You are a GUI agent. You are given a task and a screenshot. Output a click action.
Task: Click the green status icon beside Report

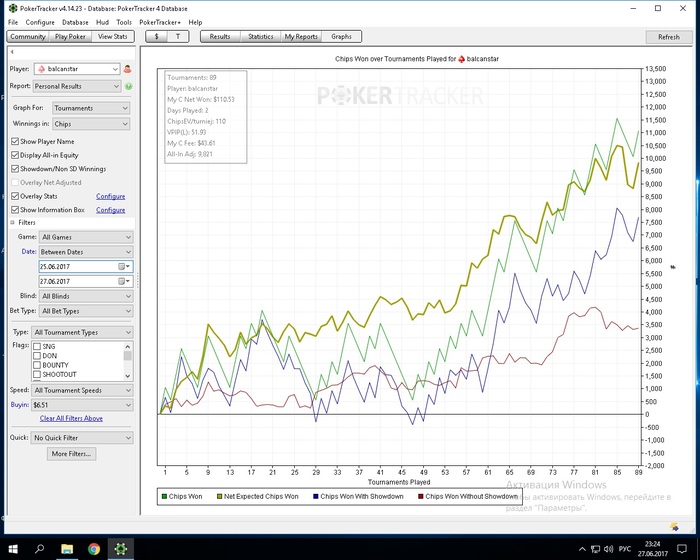coord(128,87)
